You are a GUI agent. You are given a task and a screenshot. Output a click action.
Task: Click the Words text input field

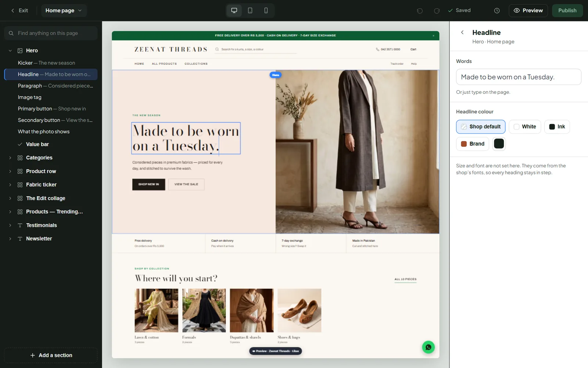pyautogui.click(x=519, y=77)
